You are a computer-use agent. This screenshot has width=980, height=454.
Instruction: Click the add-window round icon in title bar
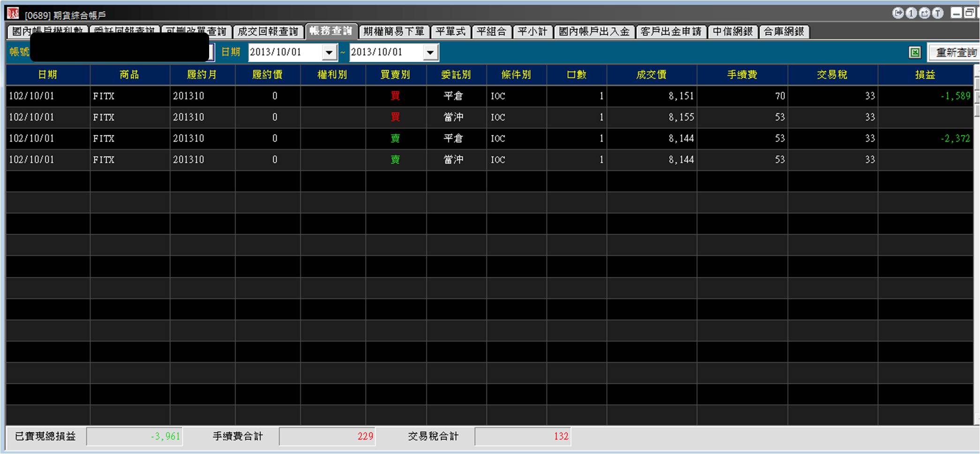pyautogui.click(x=924, y=13)
